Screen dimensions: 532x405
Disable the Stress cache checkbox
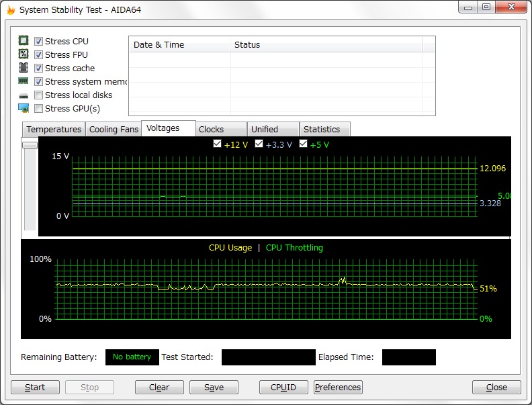tap(39, 69)
